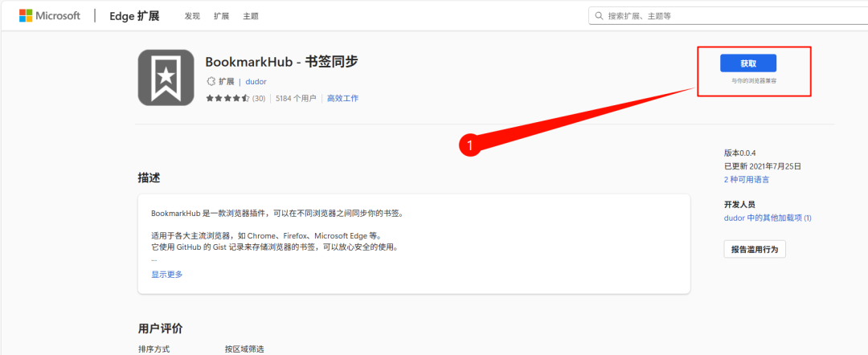Click the 排序方式 label
The width and height of the screenshot is (868, 355).
click(154, 349)
